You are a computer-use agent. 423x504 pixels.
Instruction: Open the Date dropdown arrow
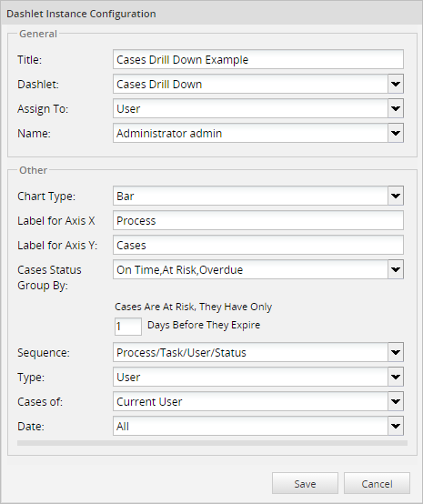click(x=396, y=426)
